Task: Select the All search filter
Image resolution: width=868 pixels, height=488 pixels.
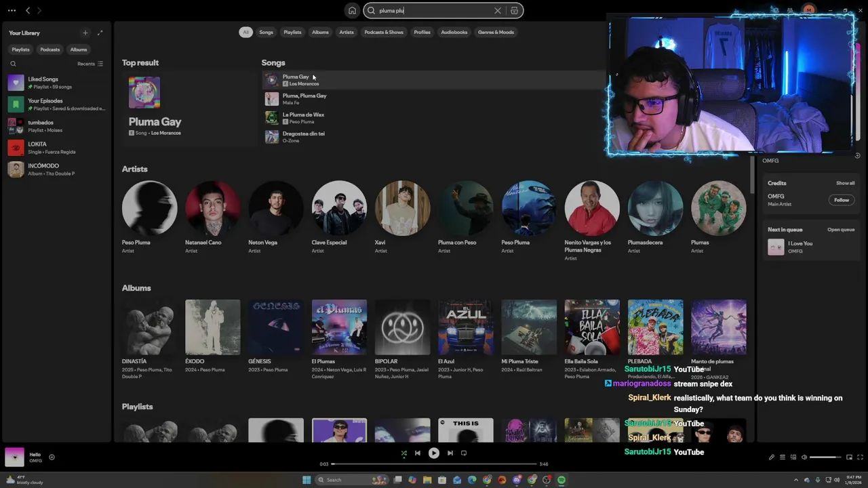Action: click(x=246, y=32)
